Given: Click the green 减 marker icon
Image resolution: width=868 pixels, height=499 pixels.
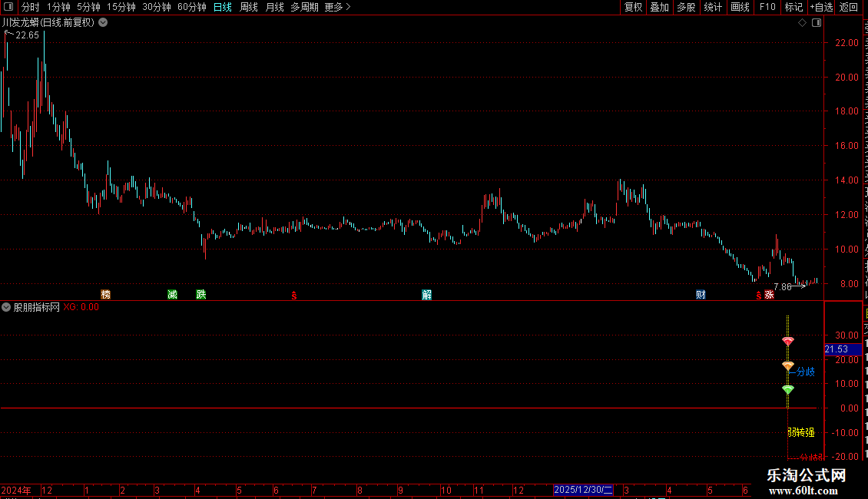Looking at the screenshot, I should pyautogui.click(x=172, y=294).
